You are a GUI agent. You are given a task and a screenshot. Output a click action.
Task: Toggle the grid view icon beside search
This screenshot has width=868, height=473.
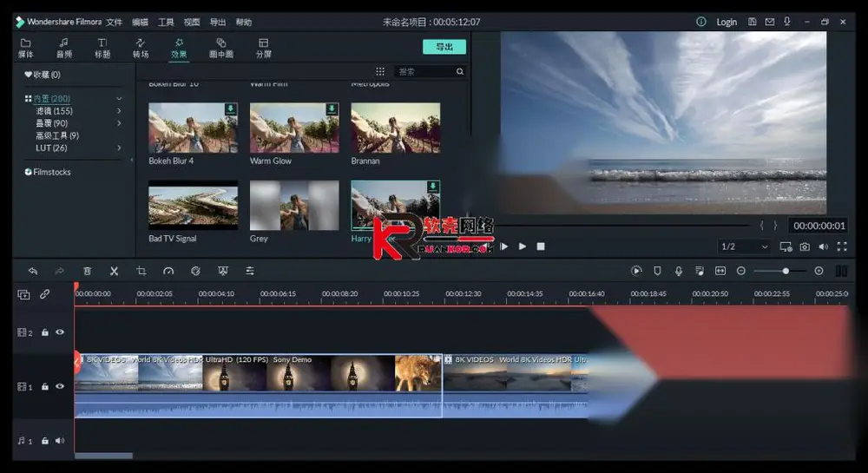[x=380, y=71]
